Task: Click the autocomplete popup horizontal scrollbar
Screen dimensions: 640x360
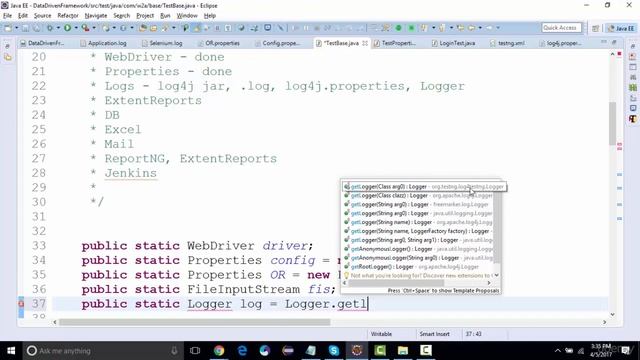Action: tap(395, 283)
